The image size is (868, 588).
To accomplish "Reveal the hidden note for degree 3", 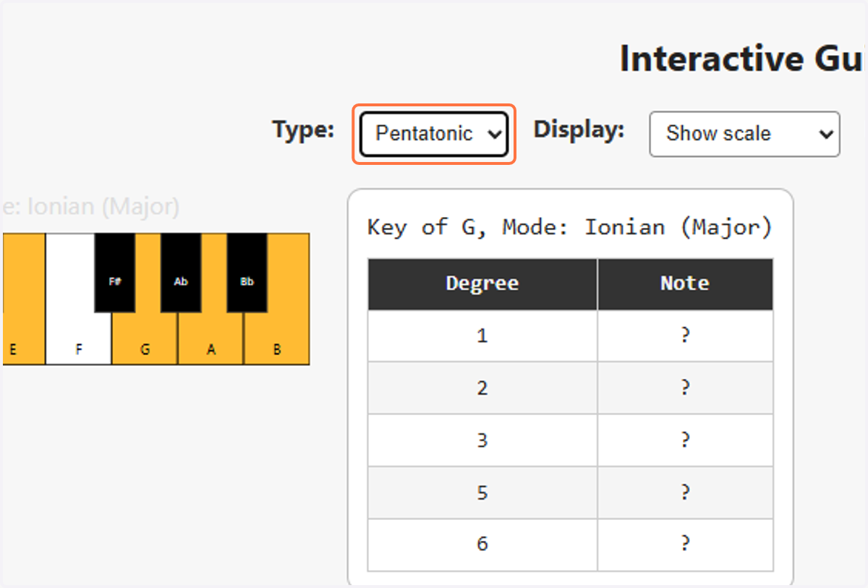I will tap(685, 440).
